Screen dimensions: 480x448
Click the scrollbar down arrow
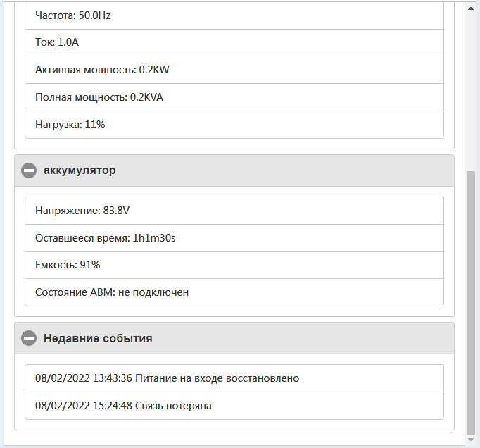[x=472, y=441]
